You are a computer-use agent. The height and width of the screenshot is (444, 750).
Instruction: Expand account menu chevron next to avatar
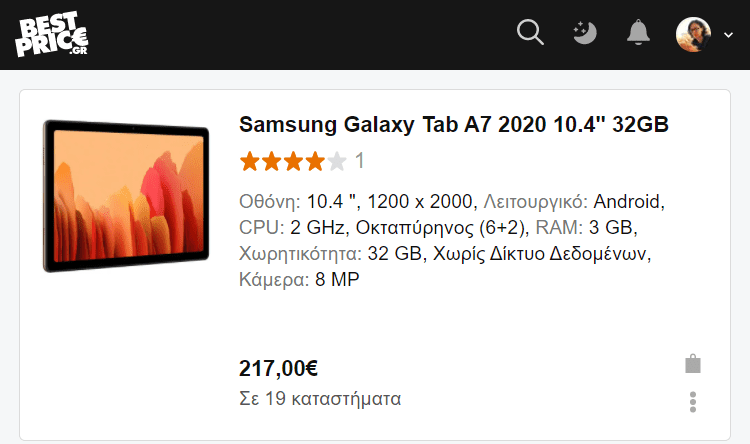click(x=728, y=35)
